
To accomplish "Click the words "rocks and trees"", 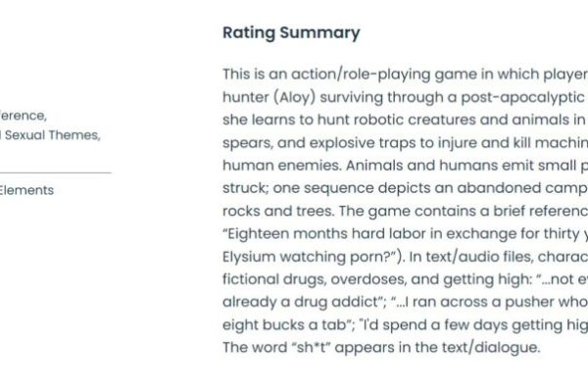I will [x=277, y=211].
